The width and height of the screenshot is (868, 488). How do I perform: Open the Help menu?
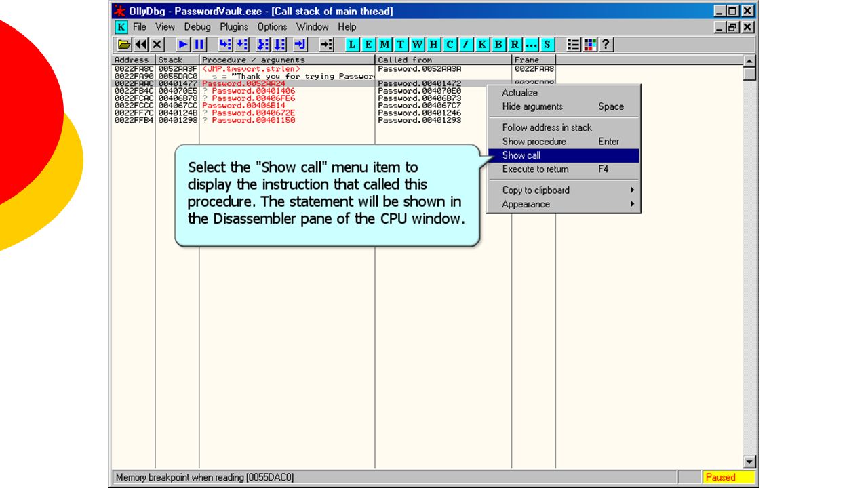coord(347,27)
